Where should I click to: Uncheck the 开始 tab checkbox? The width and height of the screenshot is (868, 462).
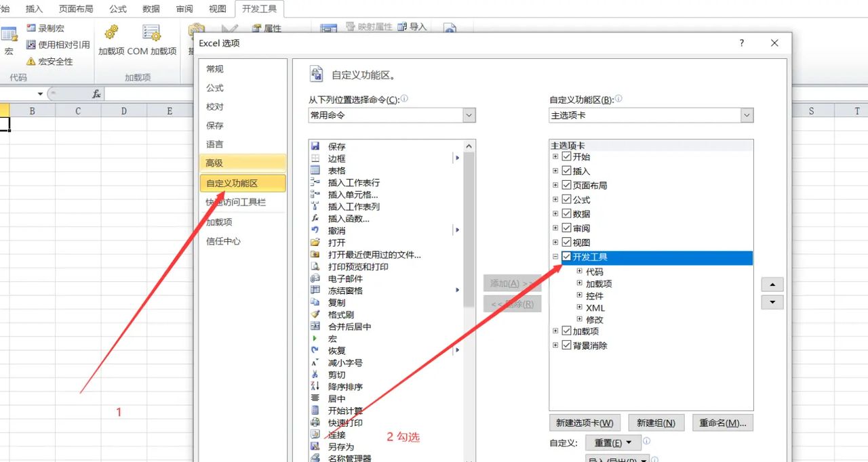coord(567,156)
